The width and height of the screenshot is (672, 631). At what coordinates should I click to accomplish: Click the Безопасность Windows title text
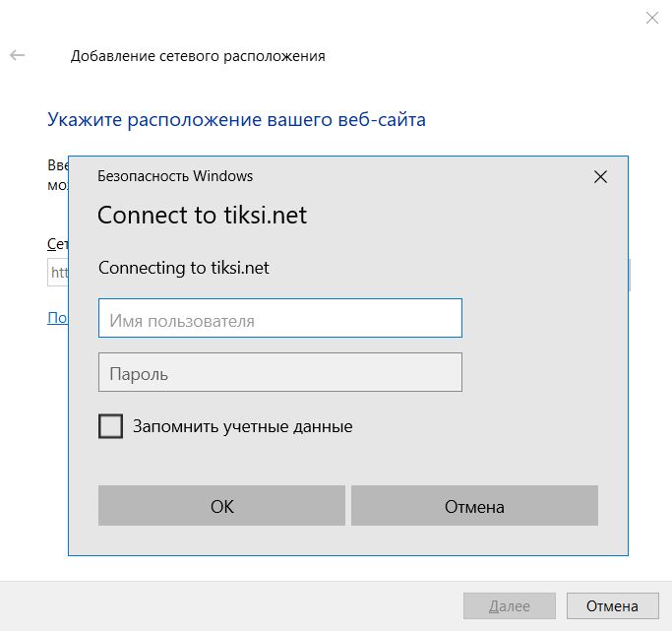[175, 176]
